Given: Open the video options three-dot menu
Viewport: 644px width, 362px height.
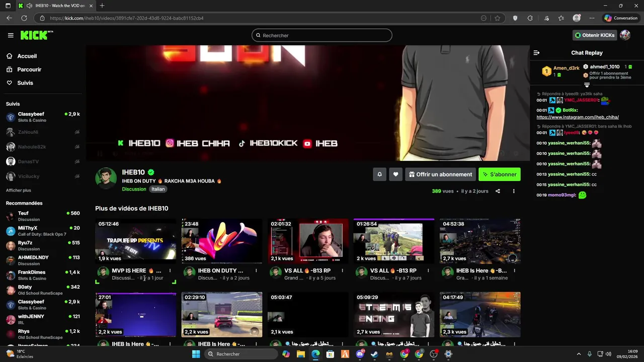Looking at the screenshot, I should (514, 191).
